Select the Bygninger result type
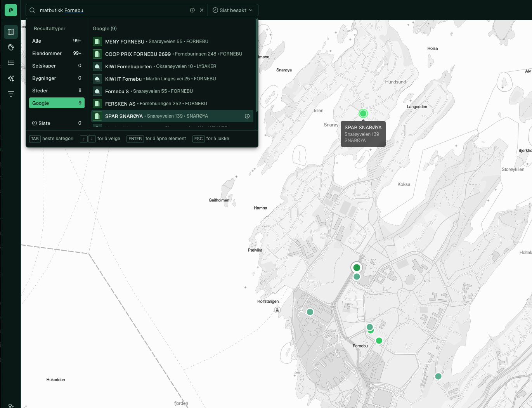Image resolution: width=532 pixels, height=408 pixels. 57,78
